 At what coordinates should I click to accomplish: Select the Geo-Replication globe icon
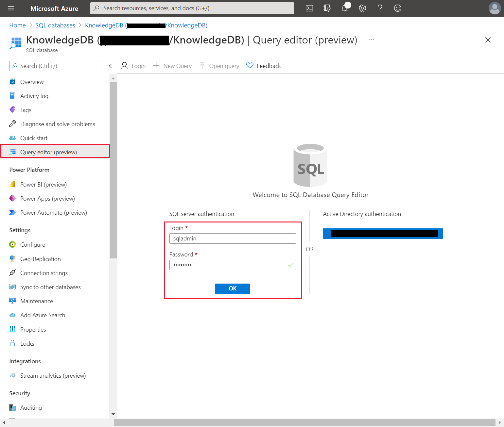coord(12,258)
